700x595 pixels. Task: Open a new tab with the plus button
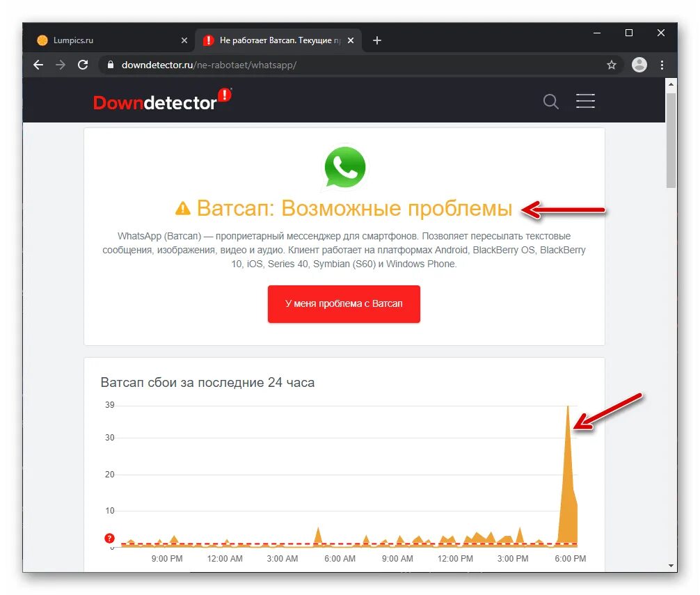click(377, 40)
